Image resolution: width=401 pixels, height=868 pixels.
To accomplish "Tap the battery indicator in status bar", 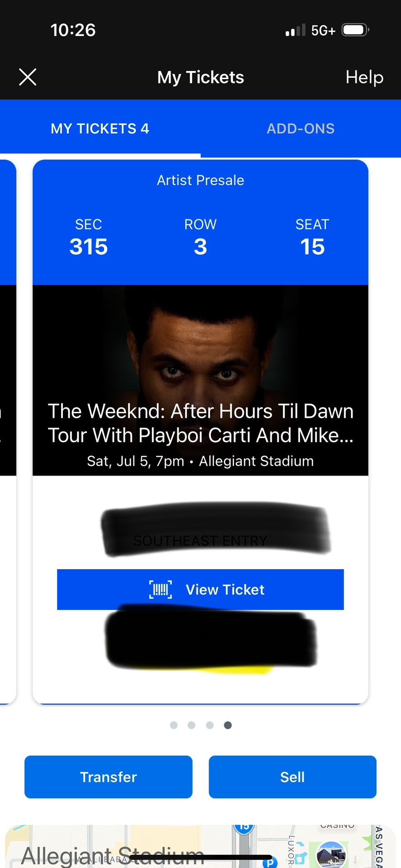I will pos(355,30).
